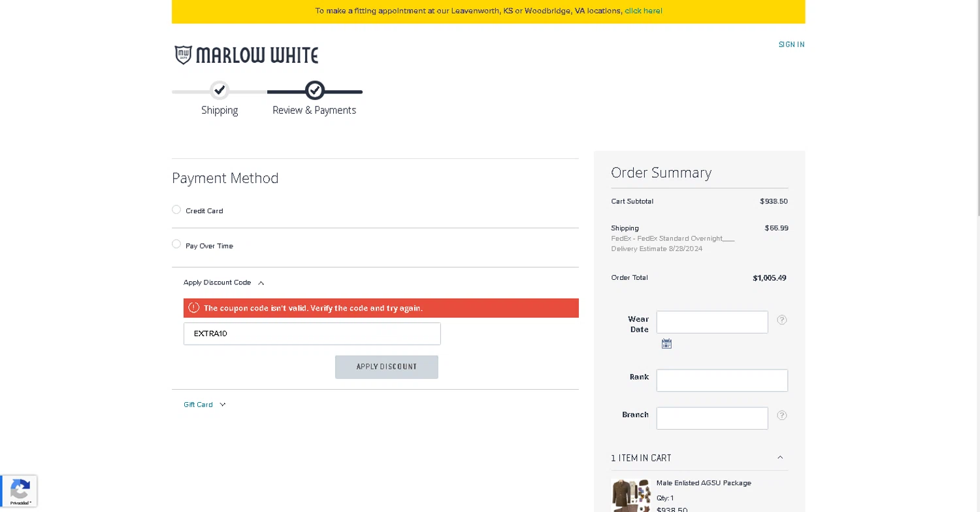Click the help icon beside Branch
Screen dimensions: 980x512
pos(781,415)
